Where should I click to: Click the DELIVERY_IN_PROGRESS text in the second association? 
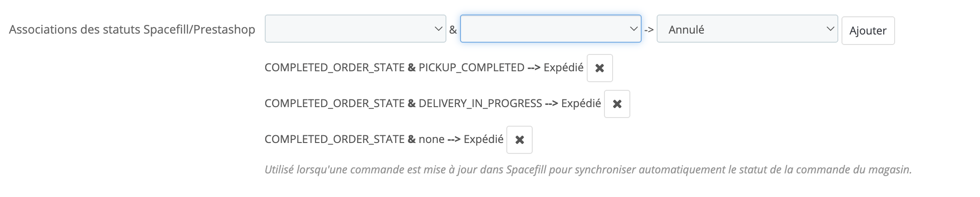[480, 103]
